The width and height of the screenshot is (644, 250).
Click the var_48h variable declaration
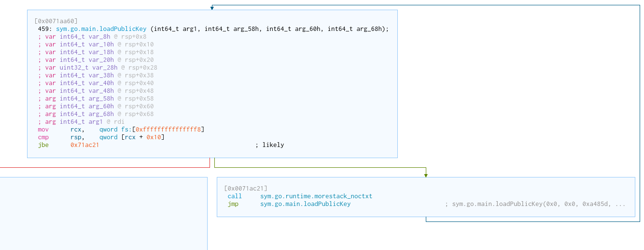[x=96, y=91]
